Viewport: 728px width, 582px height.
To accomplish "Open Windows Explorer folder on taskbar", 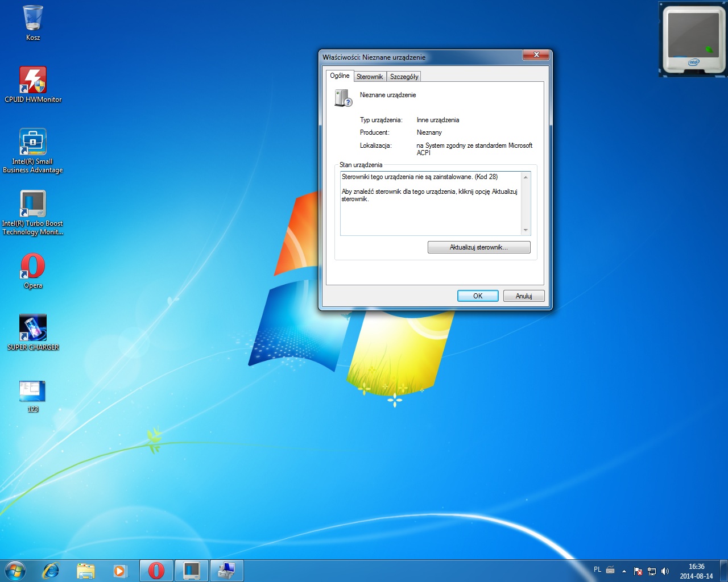I will [86, 571].
